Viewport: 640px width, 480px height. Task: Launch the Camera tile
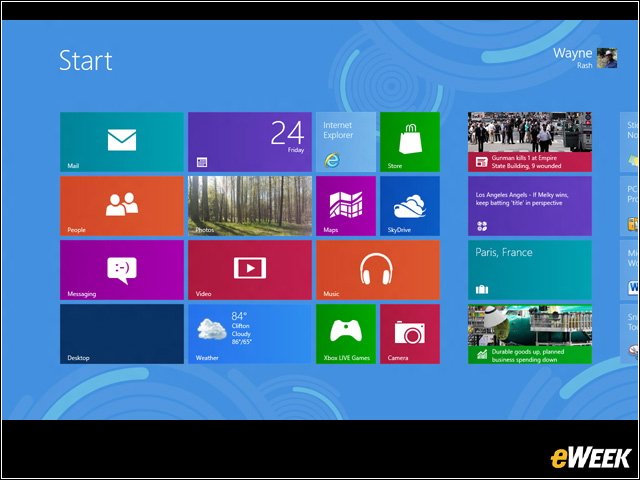pyautogui.click(x=409, y=333)
